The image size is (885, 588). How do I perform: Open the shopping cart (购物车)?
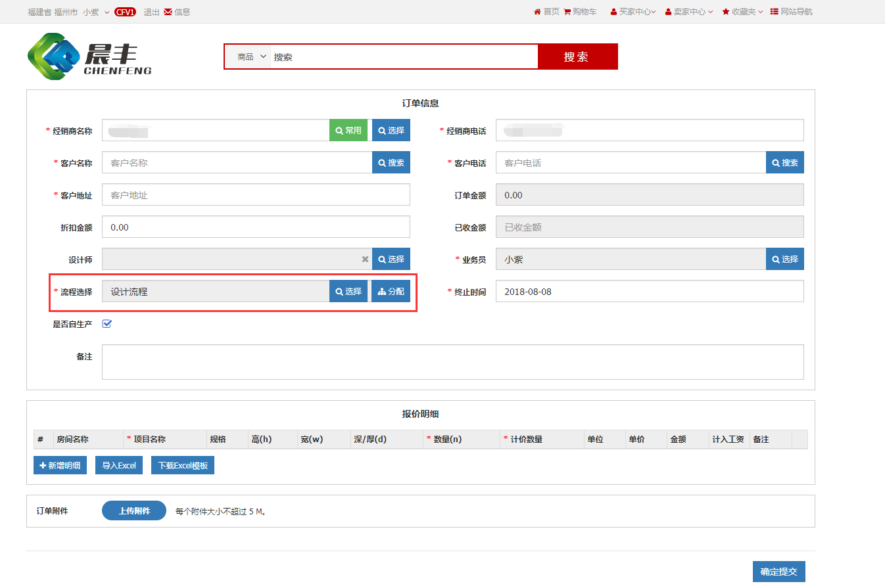click(x=580, y=12)
